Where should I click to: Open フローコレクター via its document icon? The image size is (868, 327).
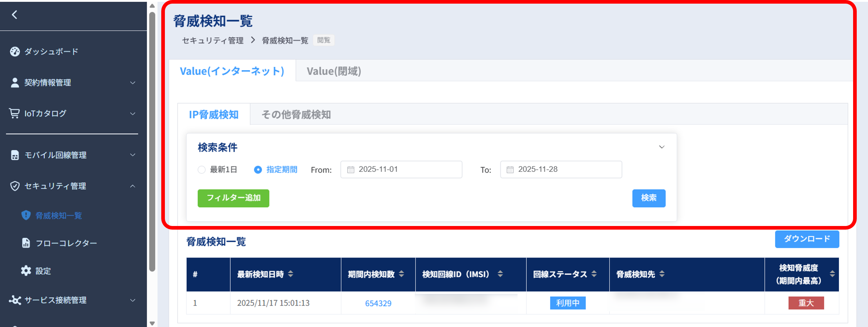pos(26,243)
